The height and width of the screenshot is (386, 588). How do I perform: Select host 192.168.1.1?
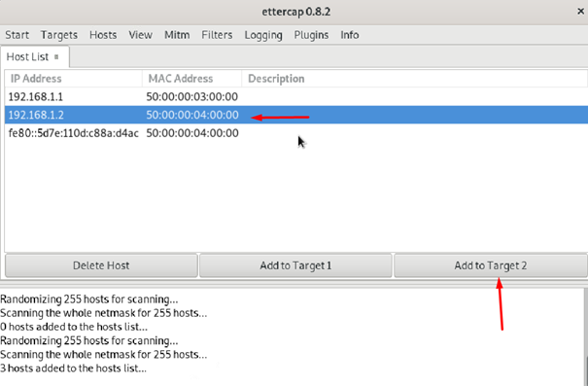coord(296,97)
